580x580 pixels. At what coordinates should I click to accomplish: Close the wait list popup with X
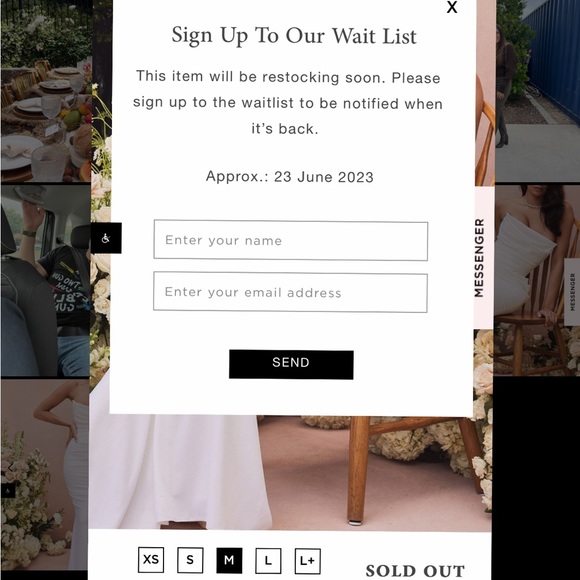452,7
